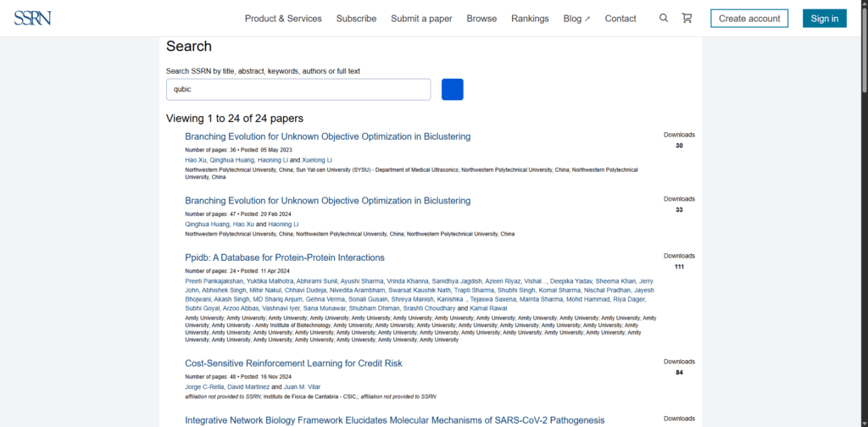Open the Branching Evolution paper posted 05 May 2023
Viewport: 868px width, 427px height.
[328, 136]
